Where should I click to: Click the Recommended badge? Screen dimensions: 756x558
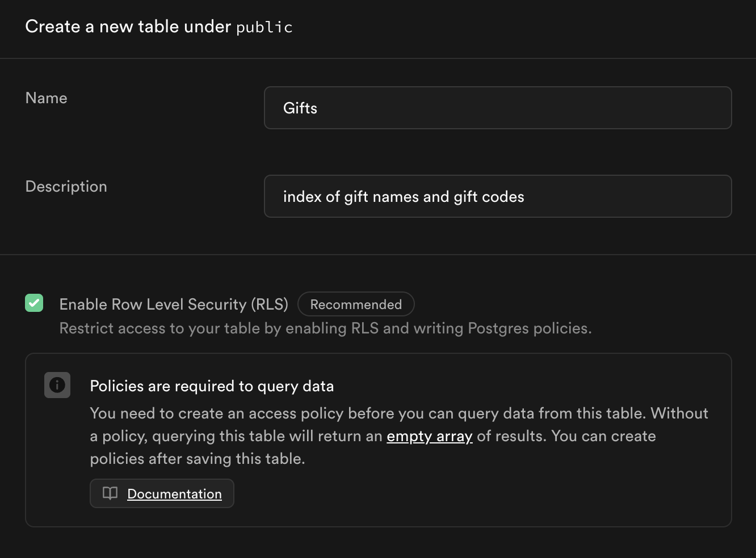coord(356,305)
